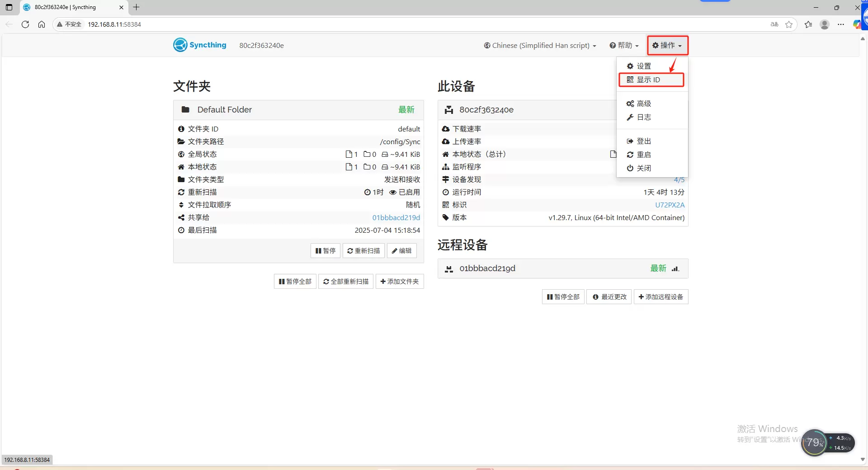Click the 添加文件夹 button
The height and width of the screenshot is (470, 868).
(399, 282)
